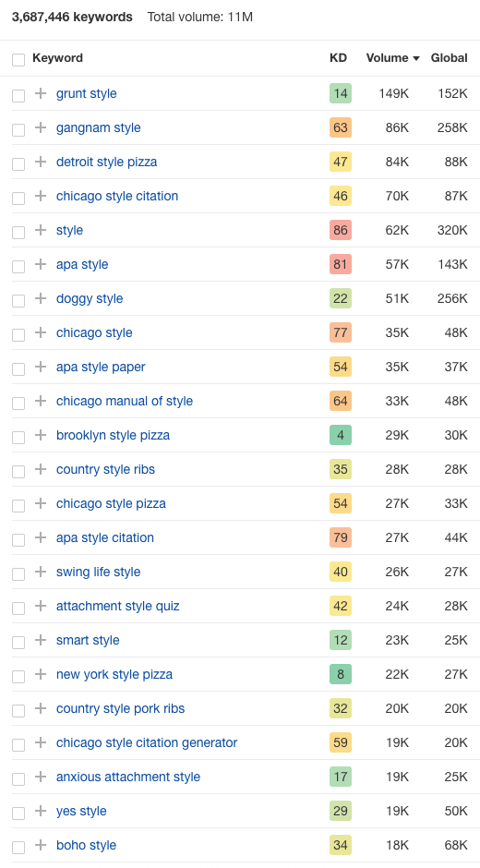Add brooklyn style pizza via plus icon

(x=41, y=435)
